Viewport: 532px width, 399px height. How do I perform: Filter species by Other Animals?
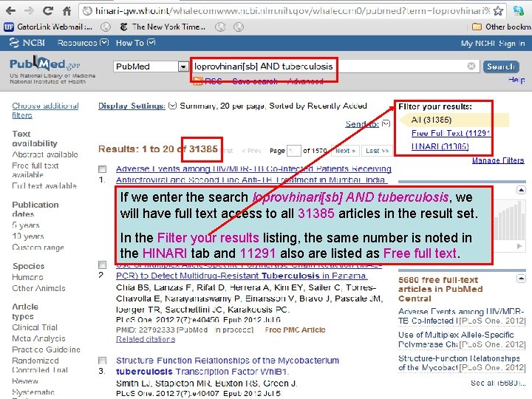coord(38,288)
